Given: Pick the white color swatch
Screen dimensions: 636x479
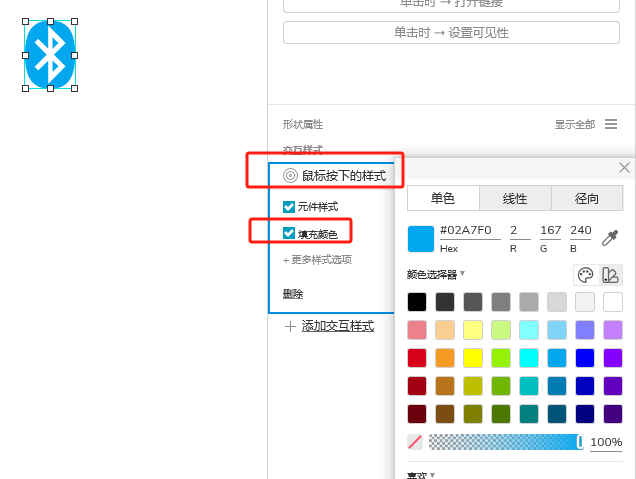Looking at the screenshot, I should (x=612, y=302).
